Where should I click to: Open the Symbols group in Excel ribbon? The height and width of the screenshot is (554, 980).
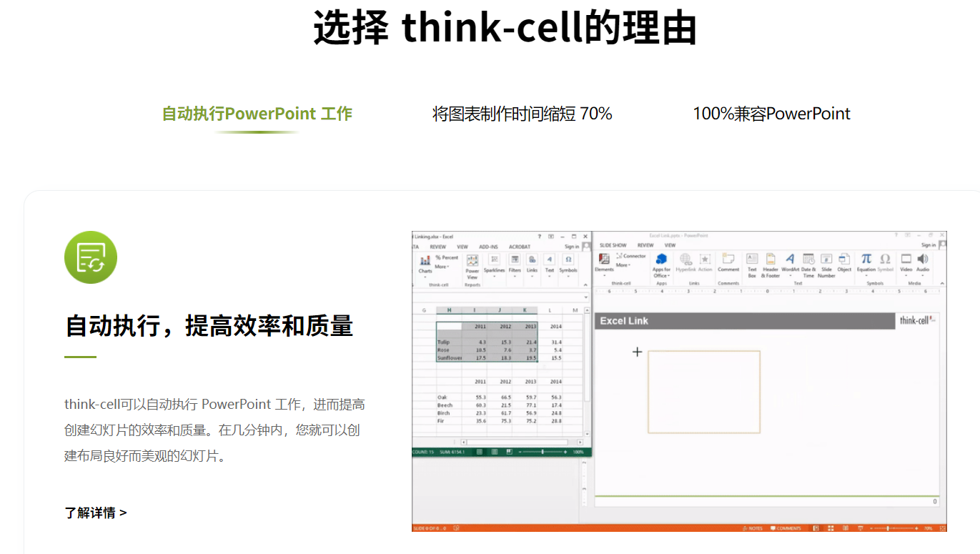point(568,264)
